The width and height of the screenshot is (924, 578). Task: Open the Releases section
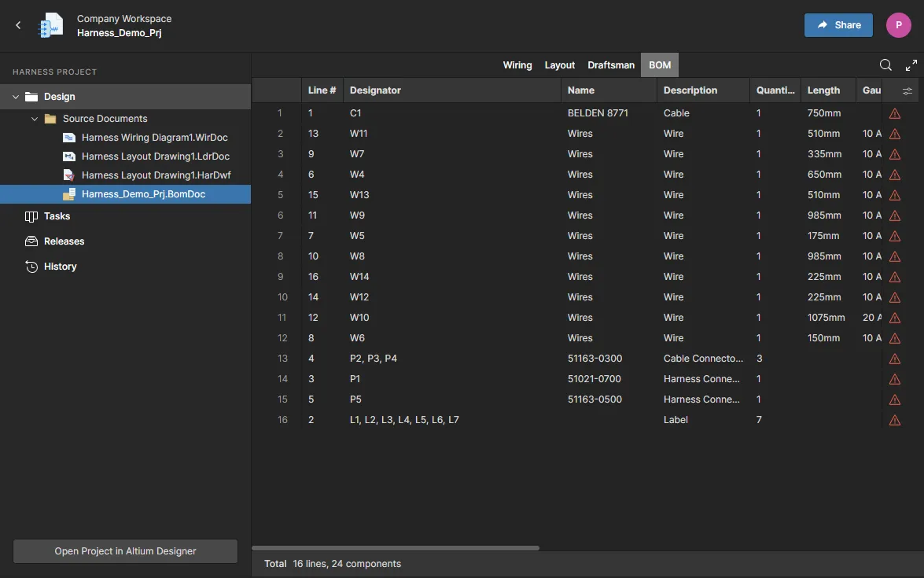(64, 241)
